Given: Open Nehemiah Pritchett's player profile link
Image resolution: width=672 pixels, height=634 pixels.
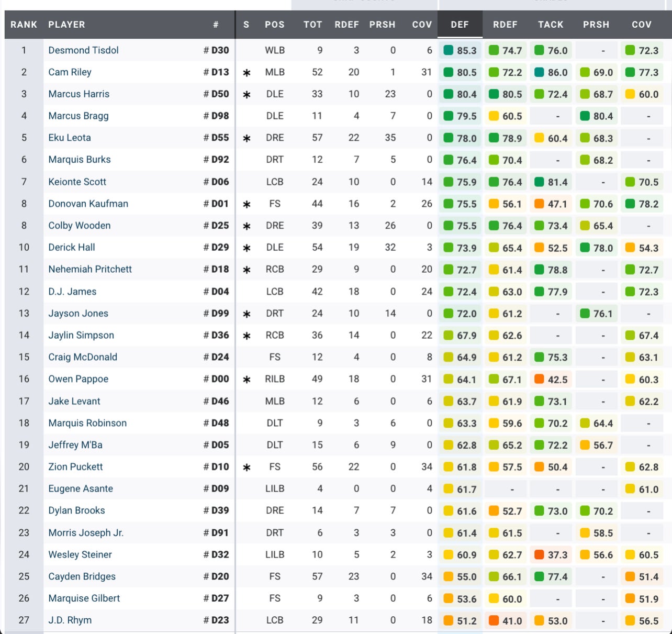Looking at the screenshot, I should [90, 269].
